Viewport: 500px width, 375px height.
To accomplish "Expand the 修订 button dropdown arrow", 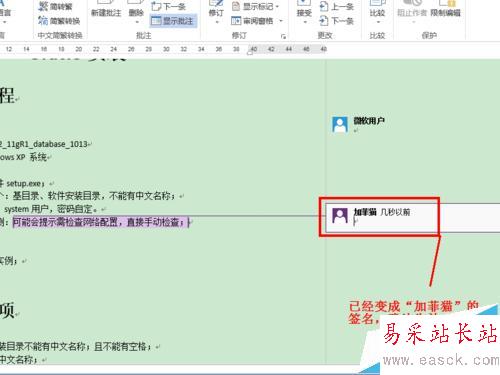I will click(x=217, y=22).
